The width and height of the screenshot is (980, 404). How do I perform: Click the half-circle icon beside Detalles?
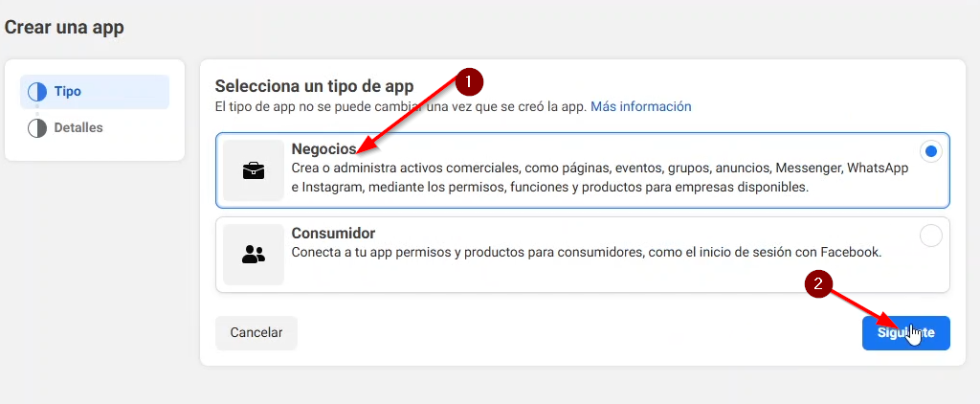point(37,128)
